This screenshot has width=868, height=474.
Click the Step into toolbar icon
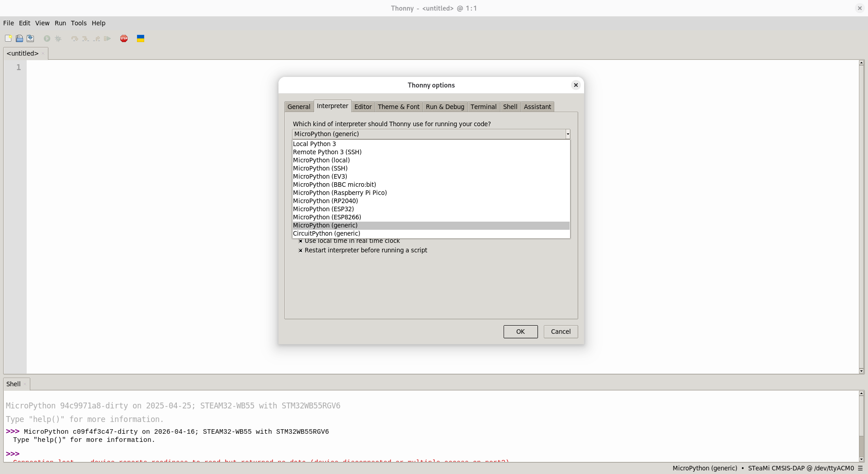[85, 38]
